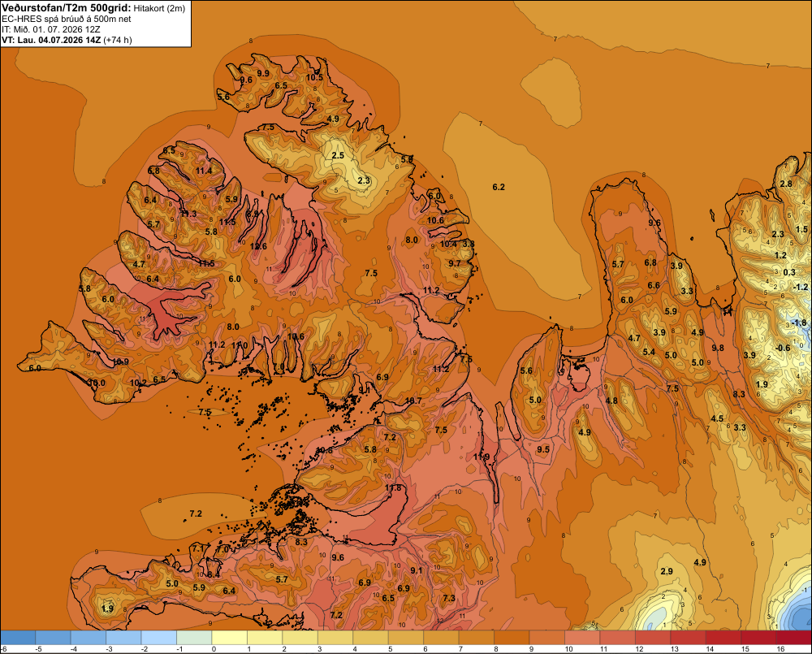Image resolution: width=812 pixels, height=654 pixels.
Task: Click the 10 degree salmon legend swatch
Action: pos(582,638)
